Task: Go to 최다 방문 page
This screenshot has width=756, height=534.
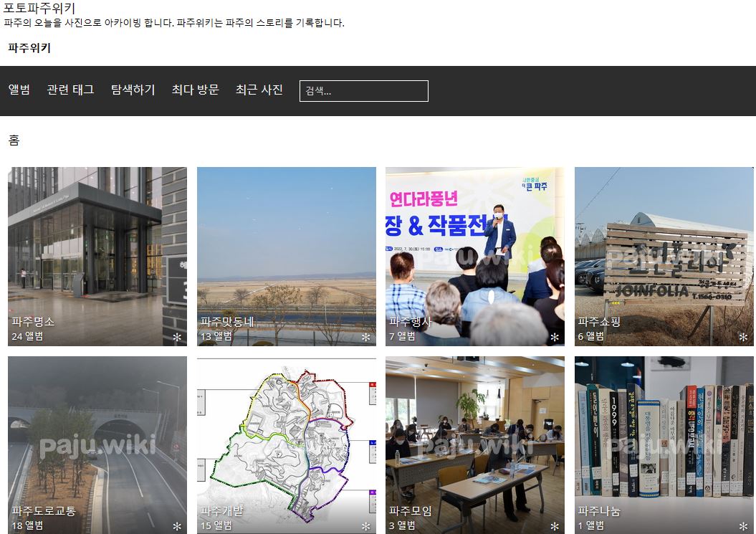Action: click(195, 90)
